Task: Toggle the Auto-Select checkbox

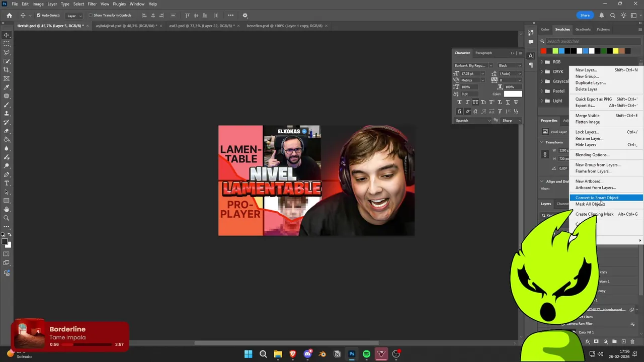Action: 38,15
